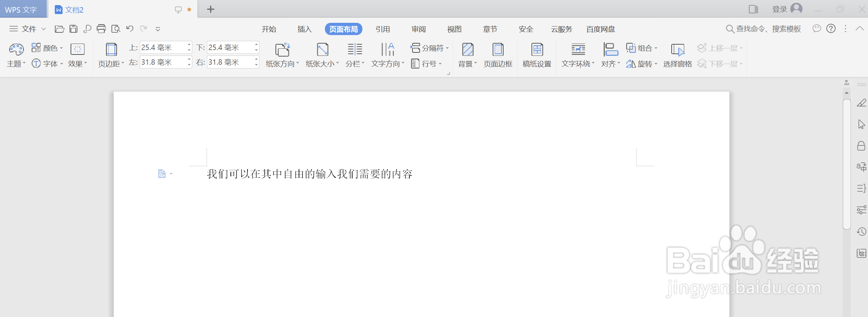The image size is (868, 317).
Task: Click the paragraph layout icon beside text
Action: (162, 174)
